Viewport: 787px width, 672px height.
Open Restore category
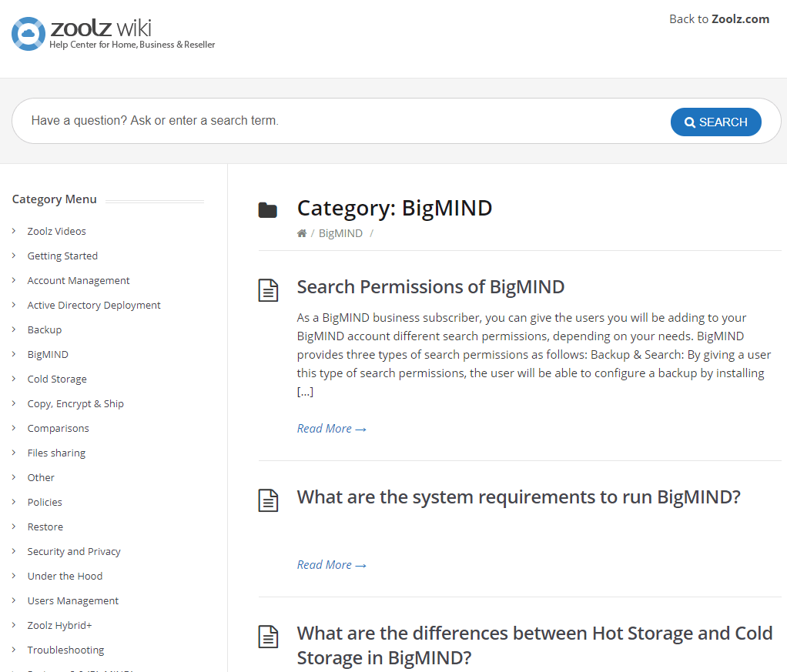(x=45, y=527)
